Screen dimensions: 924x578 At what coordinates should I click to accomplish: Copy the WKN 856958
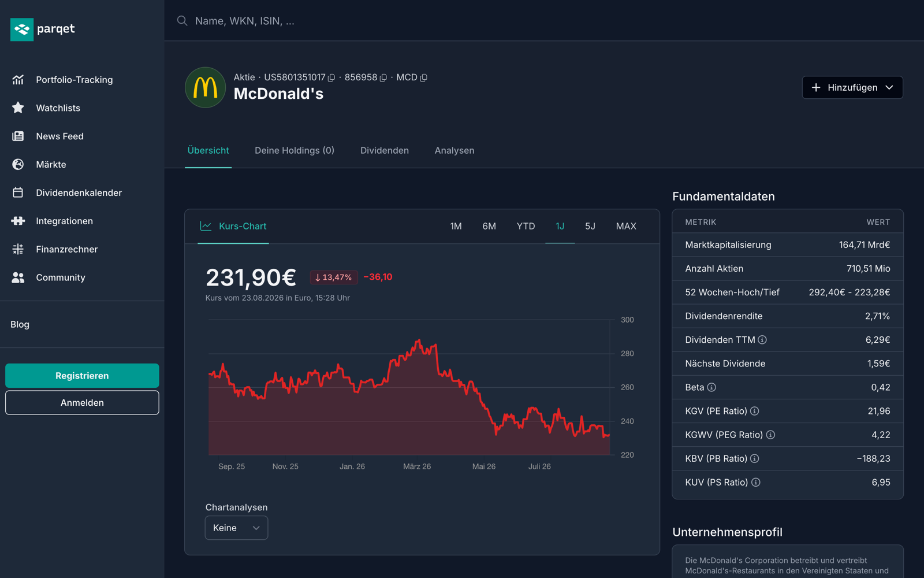(383, 77)
